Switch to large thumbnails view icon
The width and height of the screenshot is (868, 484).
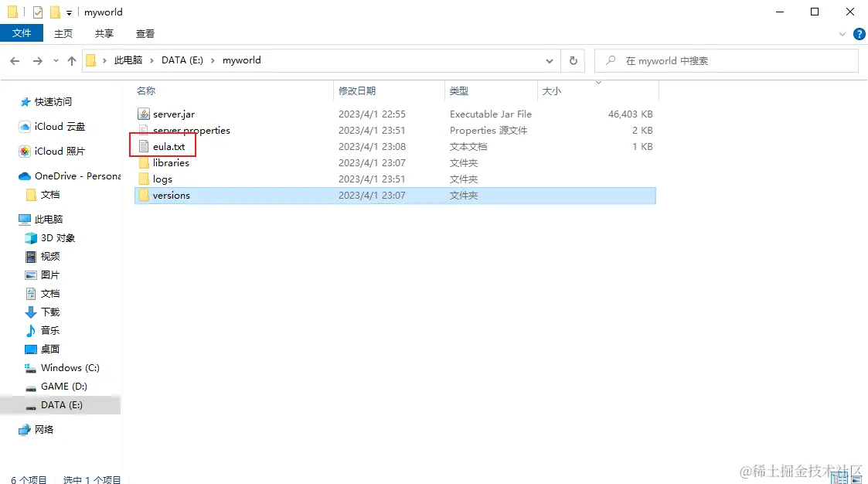point(857,479)
